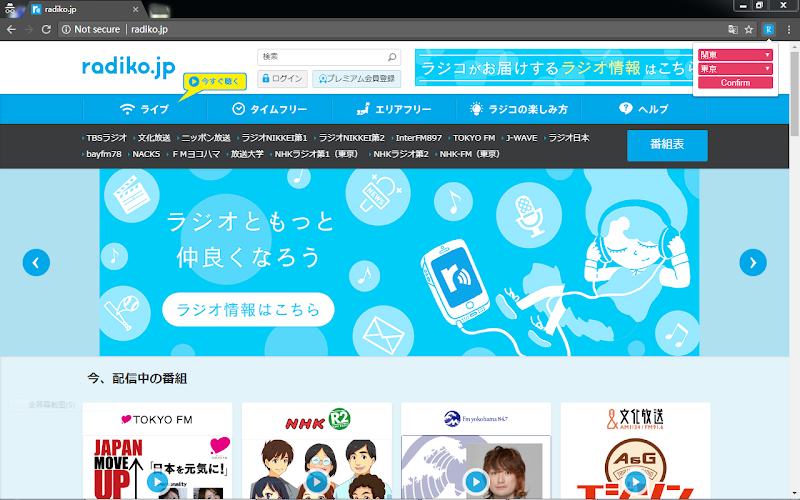Click the translate page icon
The width and height of the screenshot is (800, 500).
[733, 30]
